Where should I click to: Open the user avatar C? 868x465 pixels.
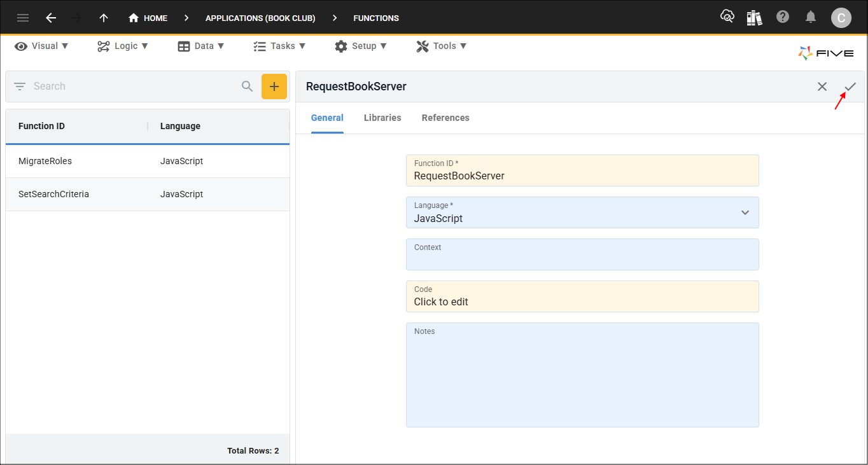[x=841, y=18]
